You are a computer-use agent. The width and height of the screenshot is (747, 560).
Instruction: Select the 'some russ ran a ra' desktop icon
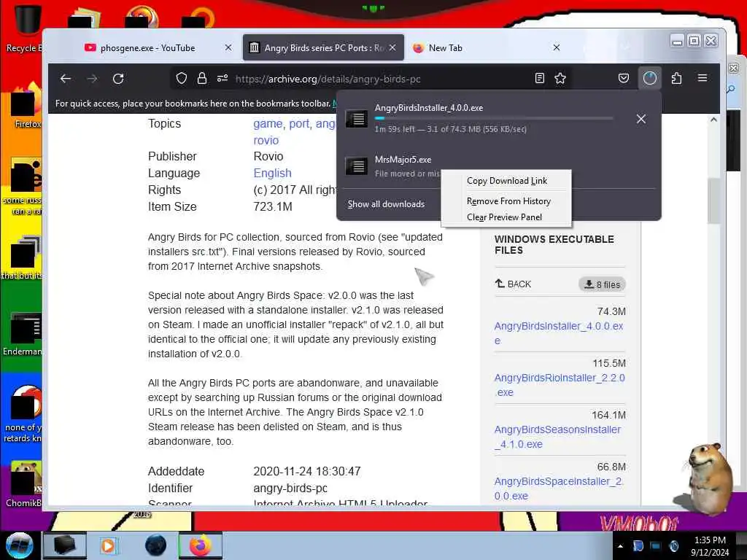coord(23,187)
